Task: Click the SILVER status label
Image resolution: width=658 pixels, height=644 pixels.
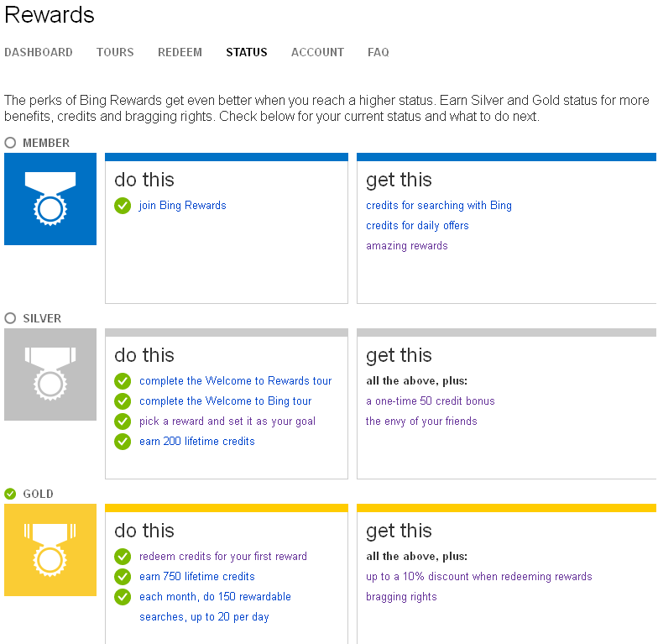Action: [x=42, y=318]
